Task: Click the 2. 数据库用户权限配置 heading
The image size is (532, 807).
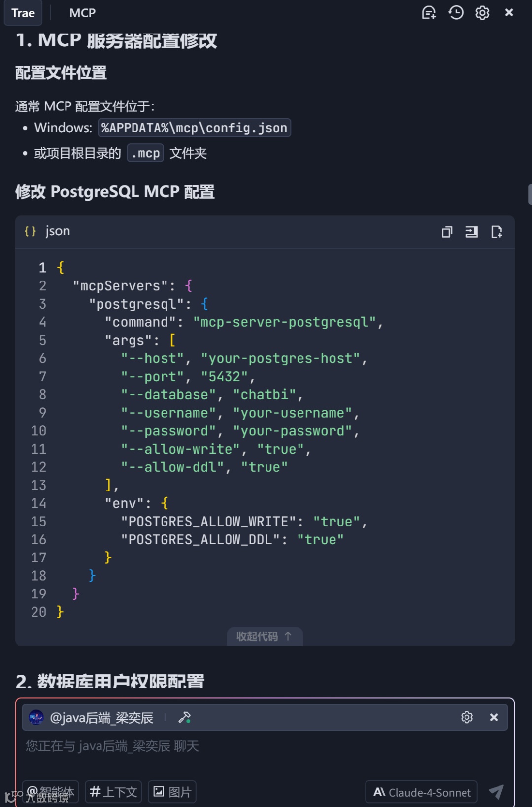Action: click(x=110, y=681)
